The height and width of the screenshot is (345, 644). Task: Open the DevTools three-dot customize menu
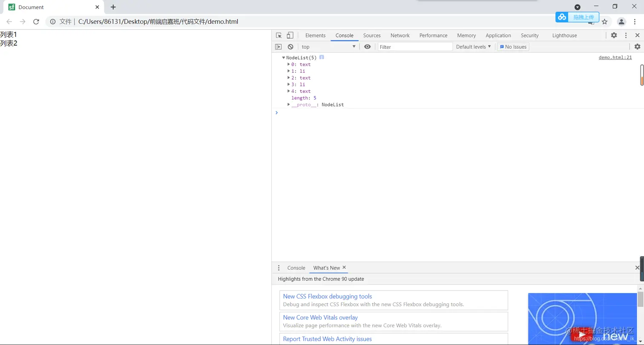pos(626,35)
